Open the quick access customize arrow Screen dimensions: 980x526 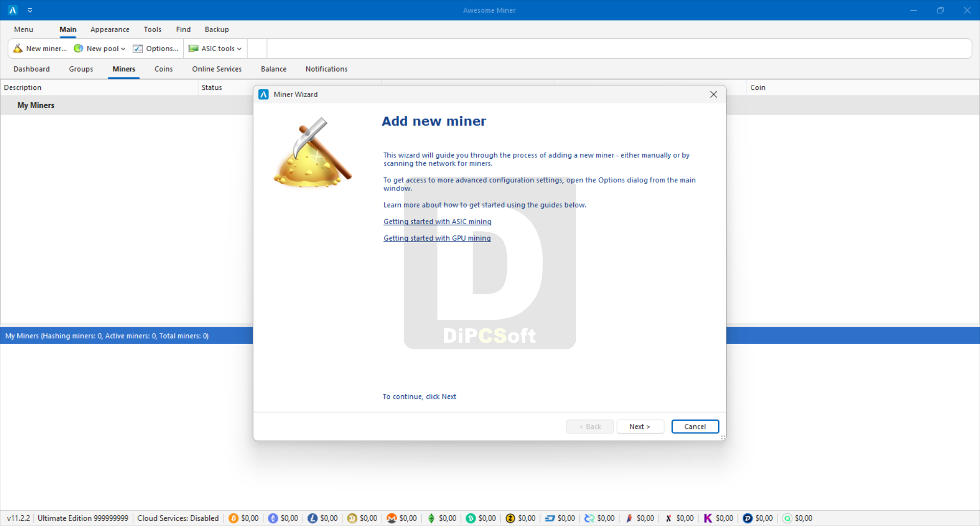click(x=30, y=10)
